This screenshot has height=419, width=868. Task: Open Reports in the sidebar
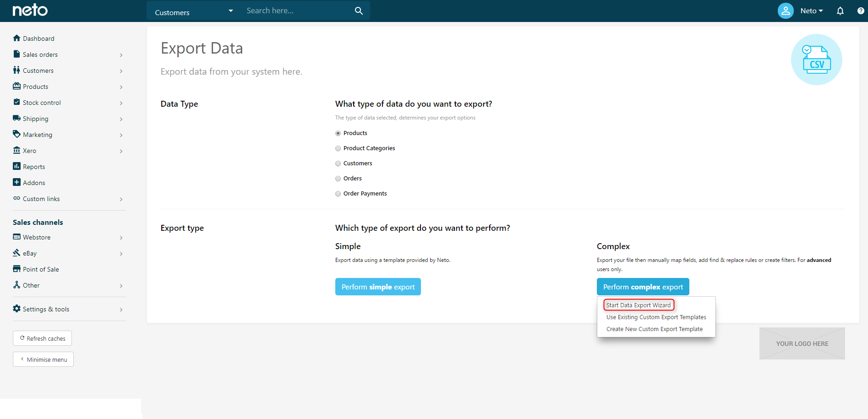click(34, 167)
